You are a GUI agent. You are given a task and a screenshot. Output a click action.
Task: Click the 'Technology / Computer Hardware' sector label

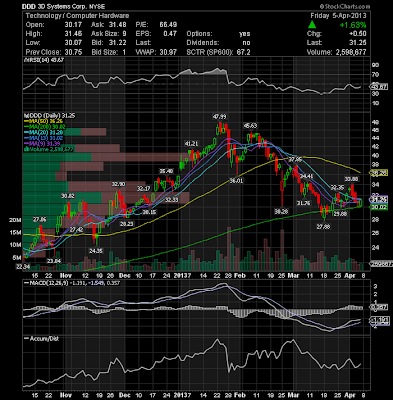(x=77, y=16)
